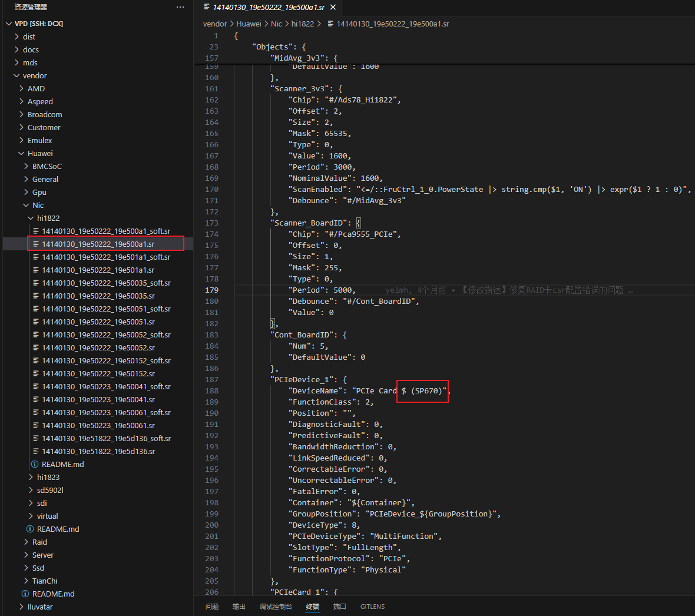The height and width of the screenshot is (616, 695).
Task: Click file icon in the breadcrumb path
Action: coord(330,24)
